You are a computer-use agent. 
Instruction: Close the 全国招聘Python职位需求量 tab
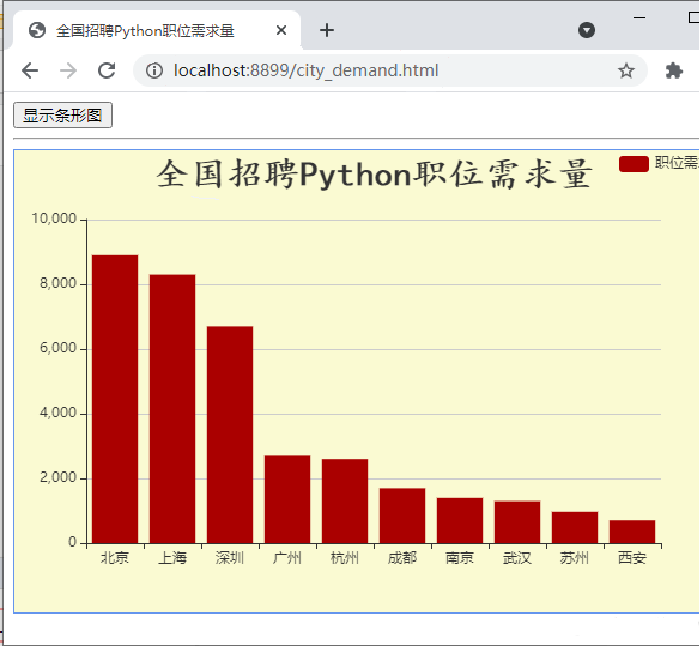point(281,30)
